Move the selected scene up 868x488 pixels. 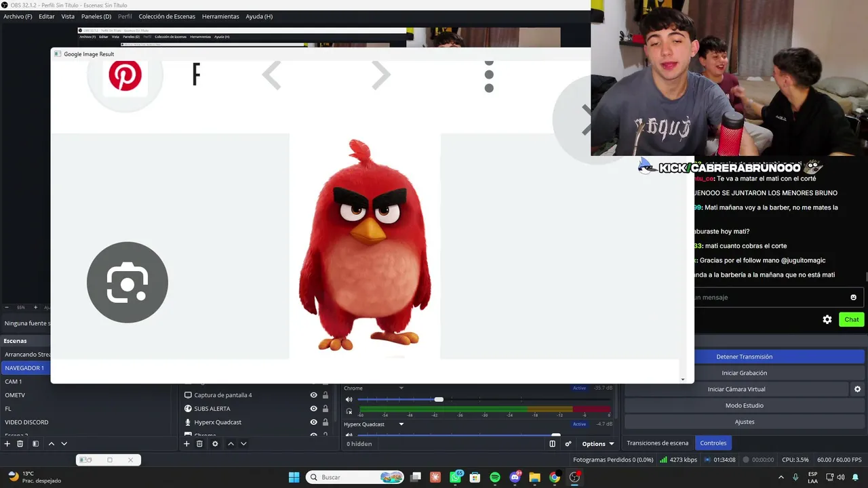point(51,444)
